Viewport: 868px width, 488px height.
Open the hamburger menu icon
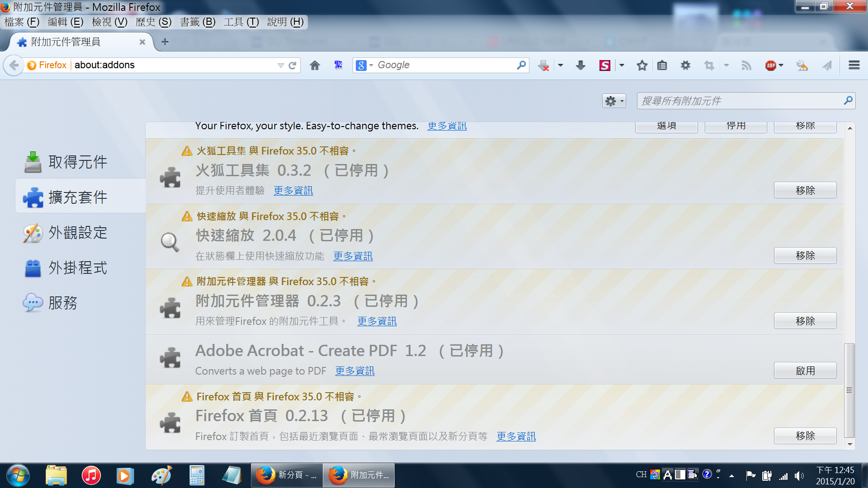click(854, 65)
